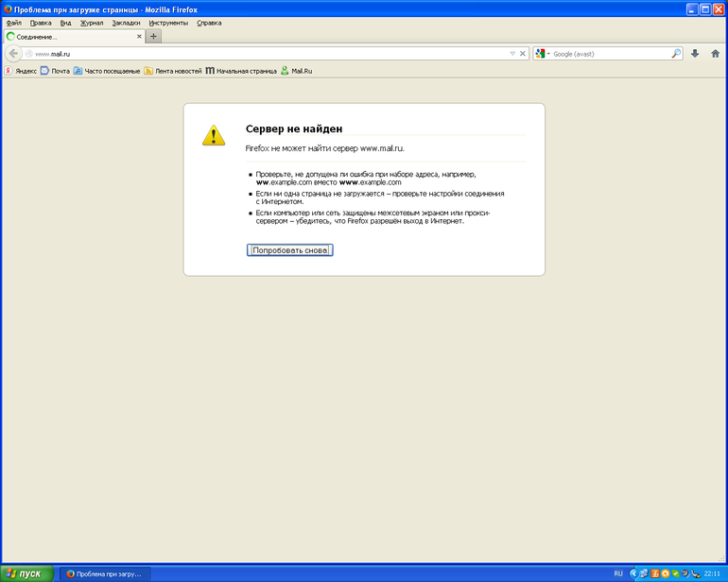
Task: Maximize the Firefox window
Action: tap(705, 9)
